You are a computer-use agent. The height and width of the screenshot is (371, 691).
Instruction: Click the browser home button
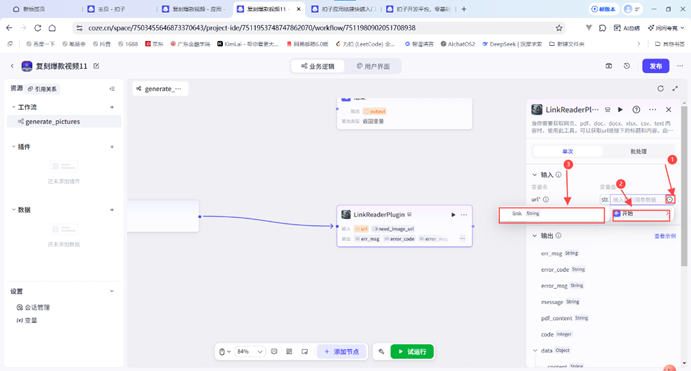point(52,28)
